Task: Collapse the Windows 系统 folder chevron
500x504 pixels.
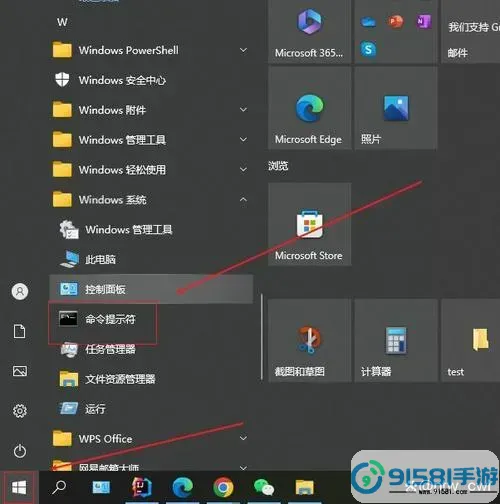Action: click(244, 199)
